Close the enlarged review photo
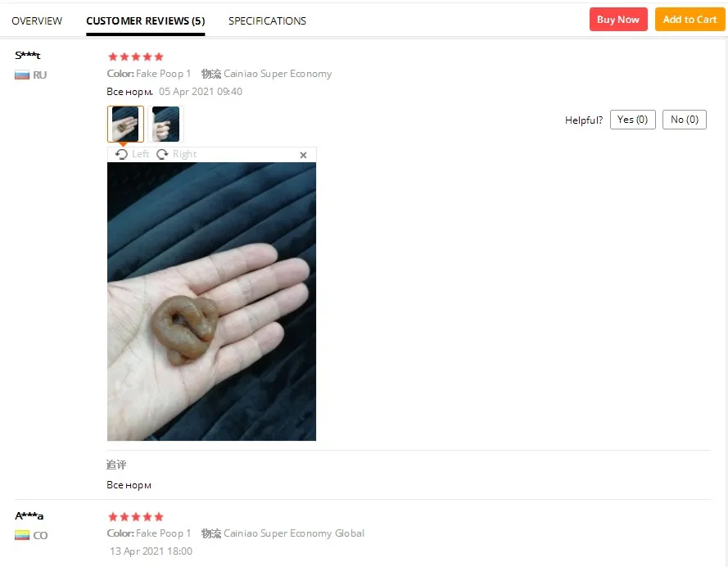Viewport: 728px width, 567px height. click(303, 155)
